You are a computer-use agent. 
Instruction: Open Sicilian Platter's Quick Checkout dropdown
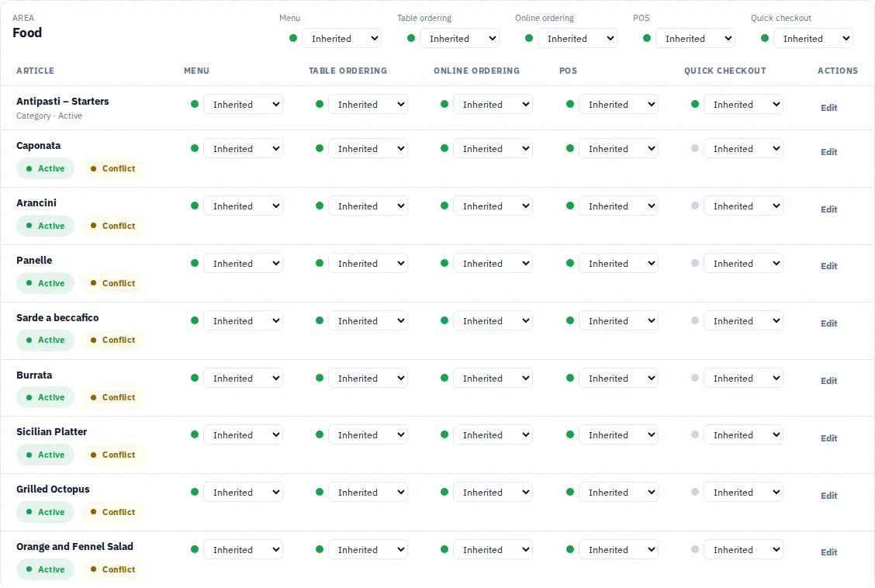[743, 435]
